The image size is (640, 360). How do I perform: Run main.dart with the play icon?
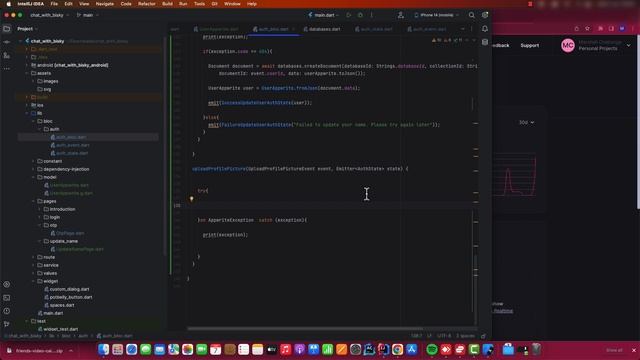(349, 15)
